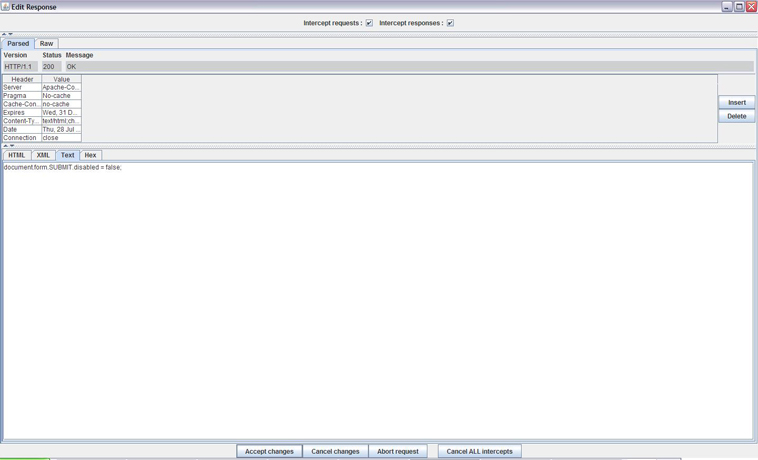Disable the Intercept responses checkbox

tap(450, 23)
